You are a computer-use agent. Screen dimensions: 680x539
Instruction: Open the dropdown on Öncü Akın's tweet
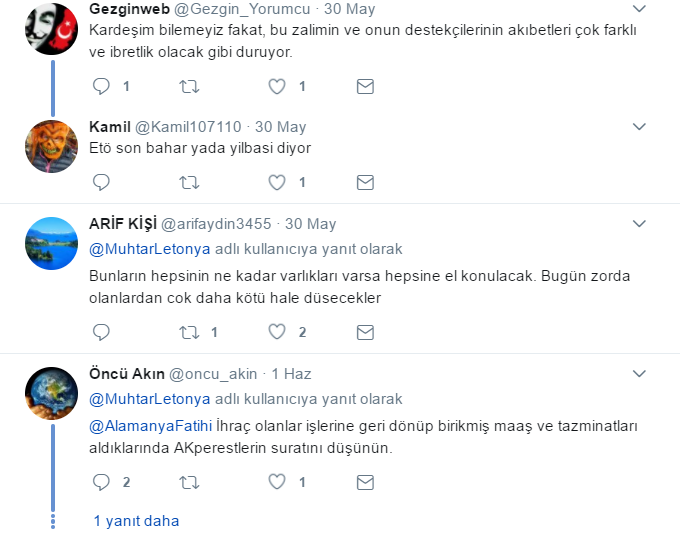point(640,373)
